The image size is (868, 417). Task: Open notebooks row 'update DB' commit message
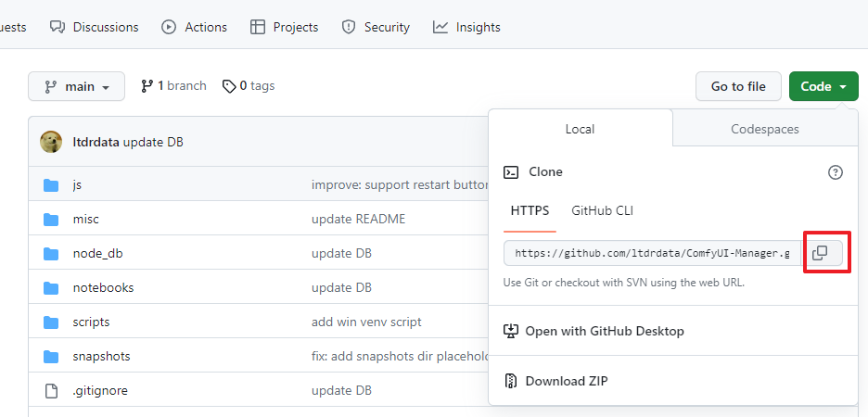(341, 288)
